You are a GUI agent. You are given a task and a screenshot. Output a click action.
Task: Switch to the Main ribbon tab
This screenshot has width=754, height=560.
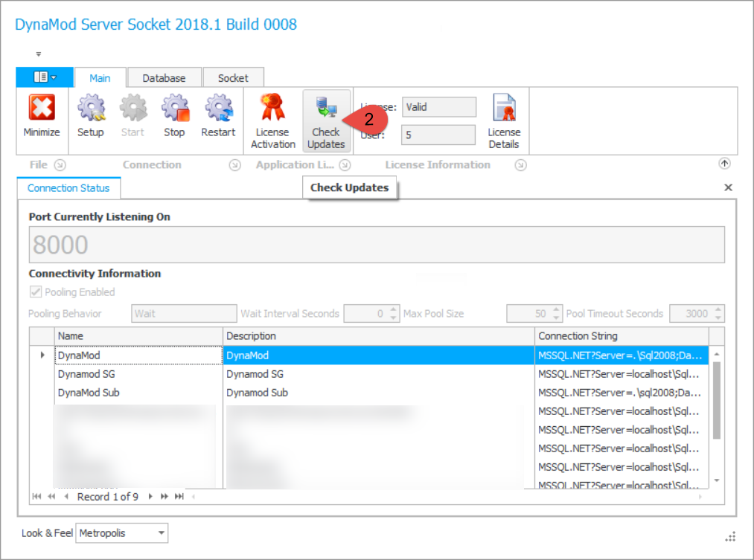click(100, 78)
